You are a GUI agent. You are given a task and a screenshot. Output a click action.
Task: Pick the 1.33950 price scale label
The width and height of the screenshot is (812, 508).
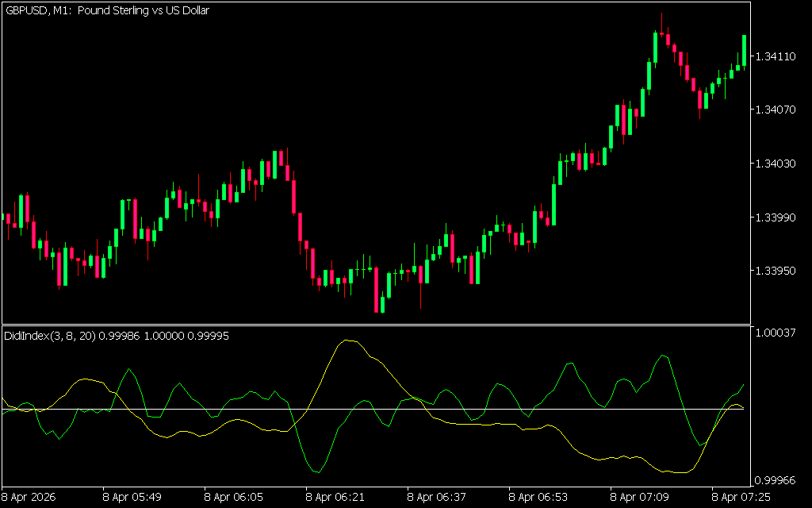[x=776, y=271]
